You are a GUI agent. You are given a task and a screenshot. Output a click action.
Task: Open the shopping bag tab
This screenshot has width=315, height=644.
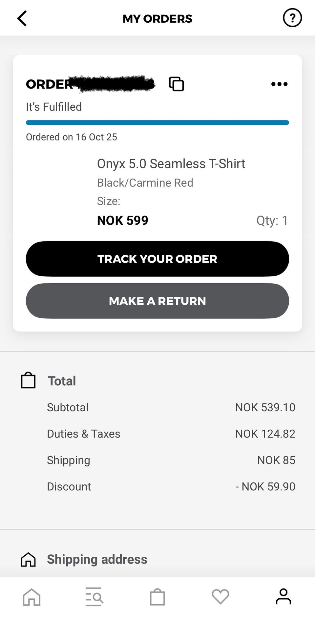pos(157,597)
